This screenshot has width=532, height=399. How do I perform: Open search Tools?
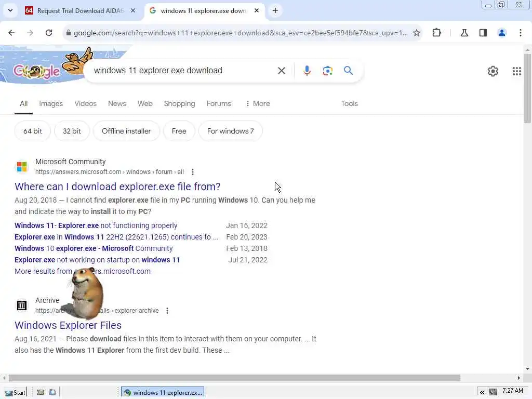tap(349, 103)
